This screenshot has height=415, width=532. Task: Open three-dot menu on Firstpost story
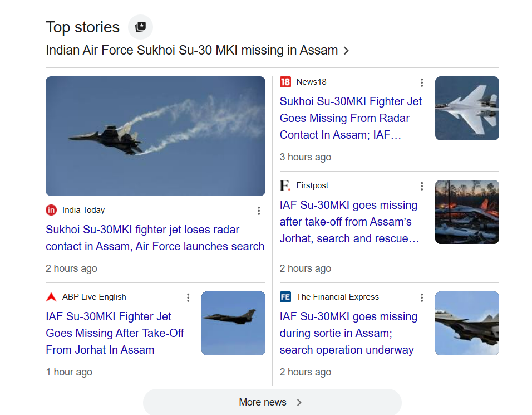[x=422, y=186]
